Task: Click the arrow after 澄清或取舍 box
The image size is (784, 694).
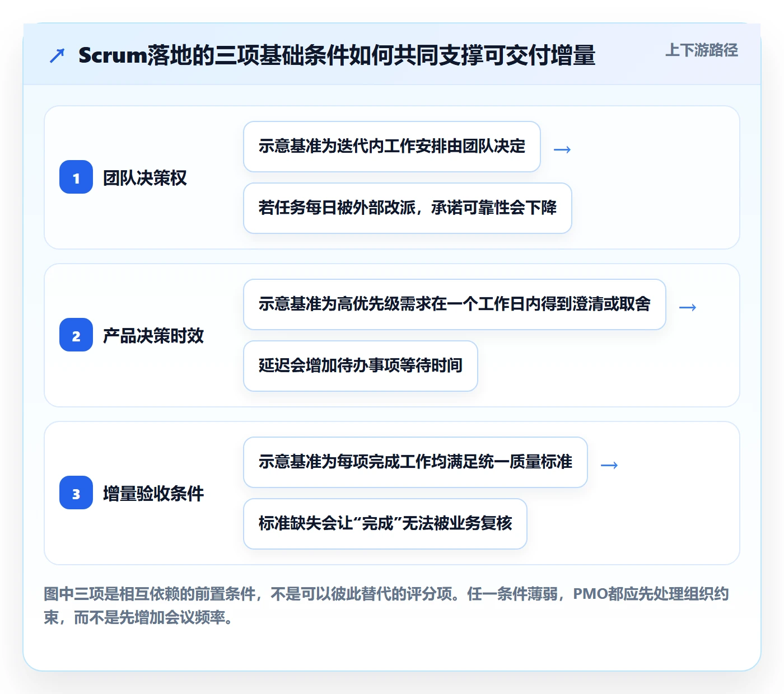Action: (688, 307)
